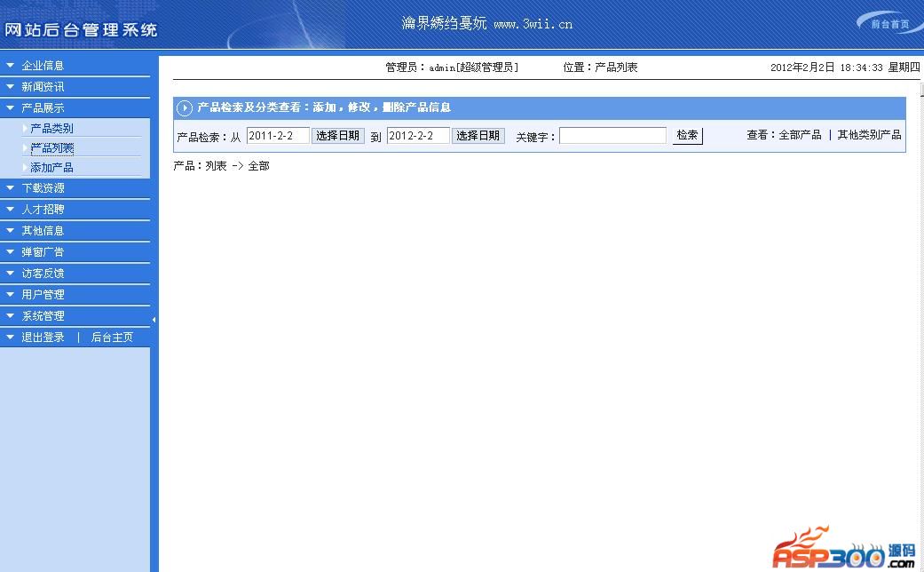Expand the 企业信息 menu arrow
This screenshot has width=924, height=572.
point(10,66)
